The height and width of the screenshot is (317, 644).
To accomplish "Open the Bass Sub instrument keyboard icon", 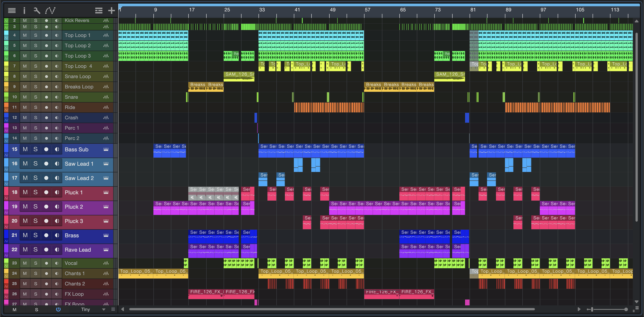I will [x=106, y=149].
